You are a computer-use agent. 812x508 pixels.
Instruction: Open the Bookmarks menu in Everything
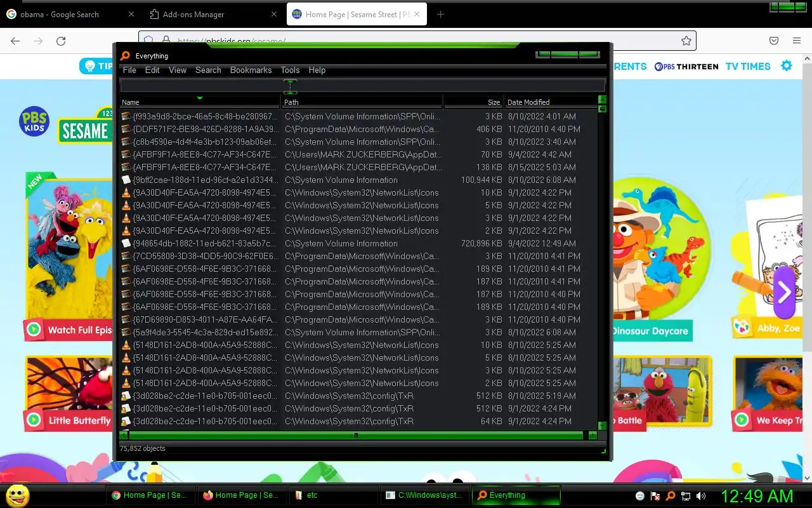251,70
